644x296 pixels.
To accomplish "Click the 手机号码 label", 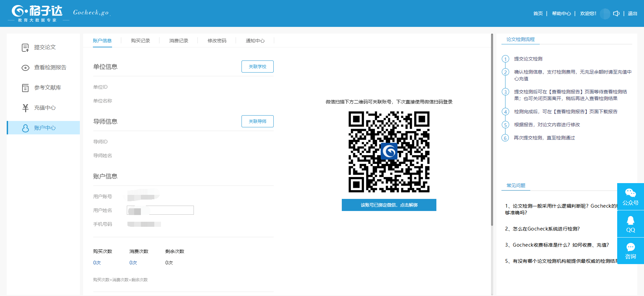I will tap(103, 224).
